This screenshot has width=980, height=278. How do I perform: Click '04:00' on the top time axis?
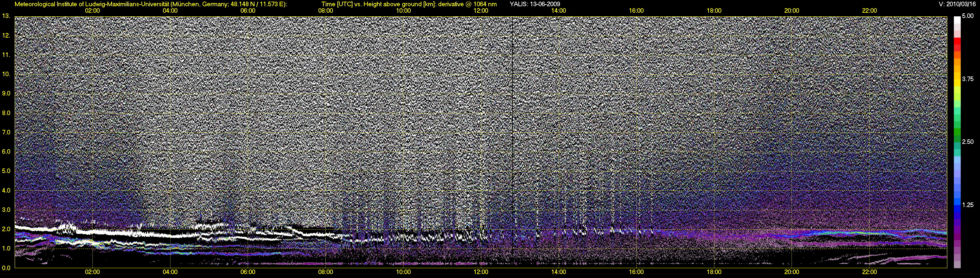tap(170, 11)
